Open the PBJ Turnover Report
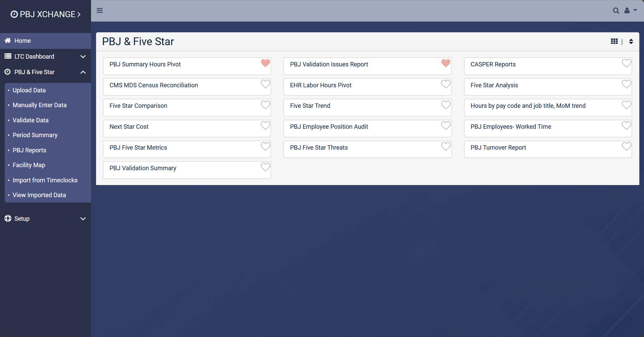 click(498, 148)
